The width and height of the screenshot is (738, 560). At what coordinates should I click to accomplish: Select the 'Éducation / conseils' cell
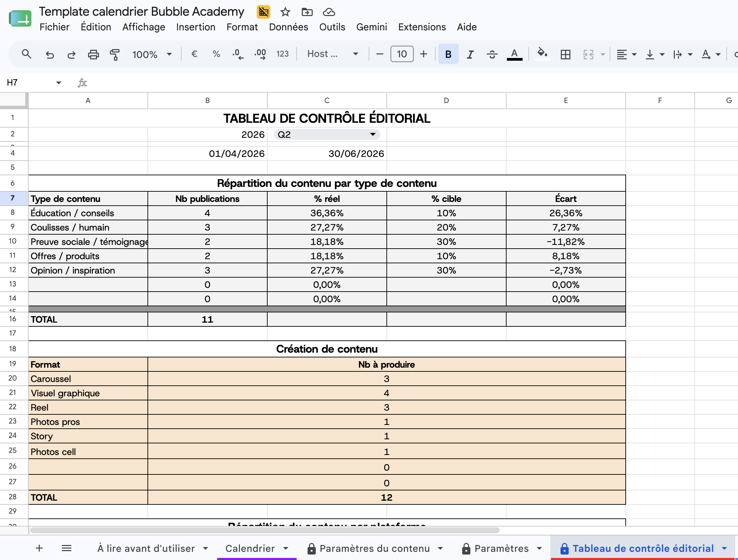[88, 213]
